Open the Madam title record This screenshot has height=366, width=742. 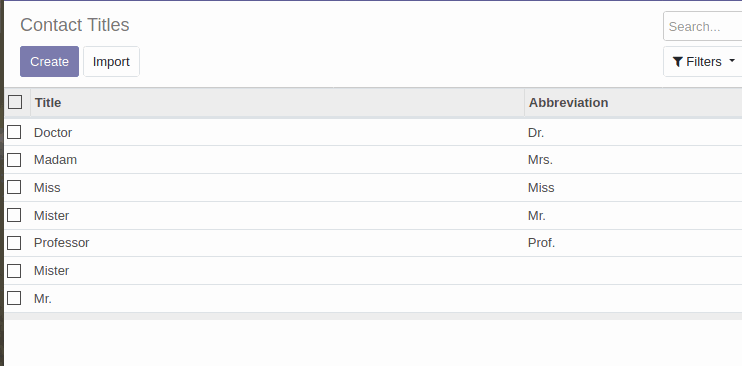click(55, 160)
